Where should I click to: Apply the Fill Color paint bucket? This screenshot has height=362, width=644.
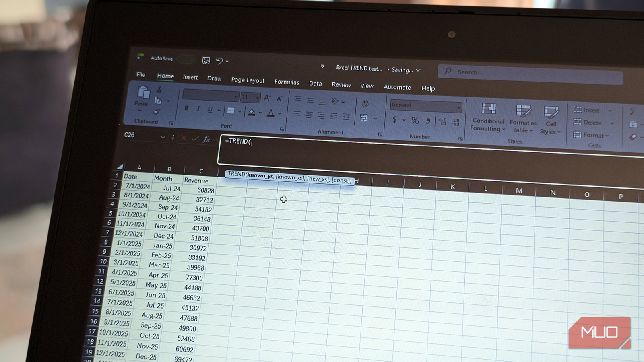252,112
